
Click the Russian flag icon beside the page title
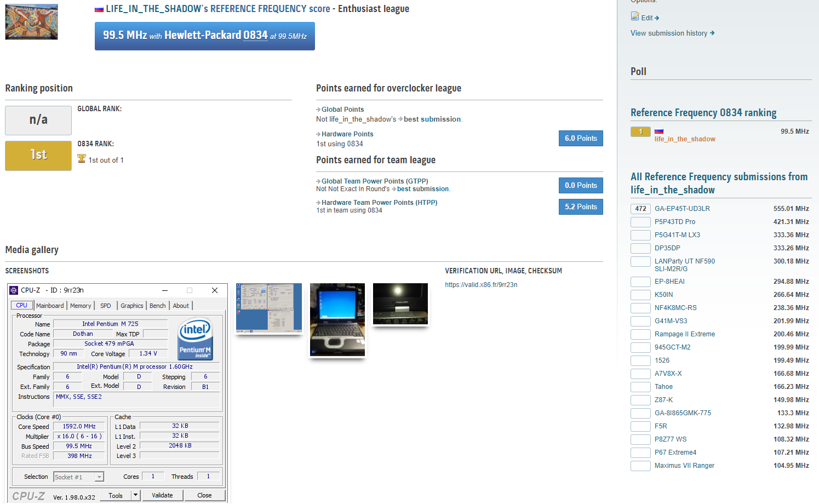(x=99, y=9)
